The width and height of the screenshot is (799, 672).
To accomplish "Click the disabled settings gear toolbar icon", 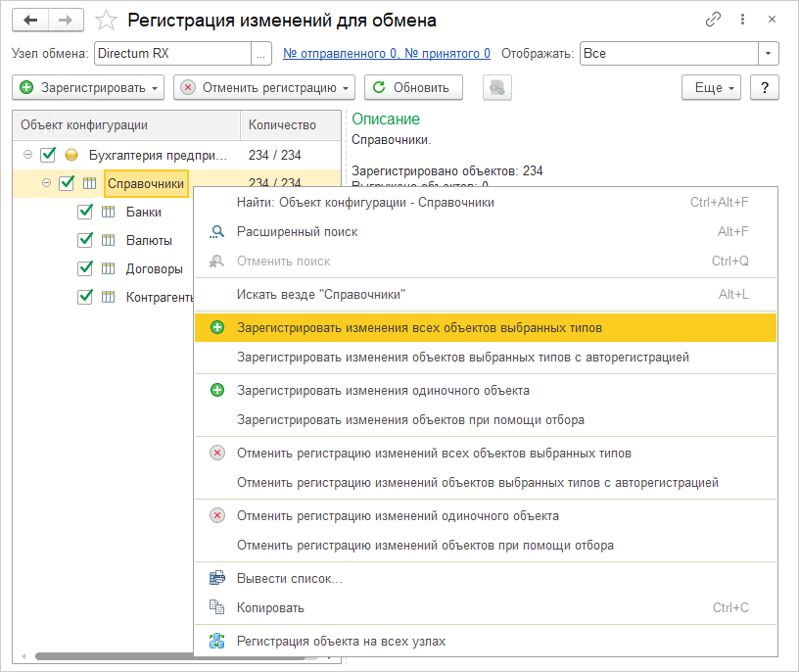I will pos(497,87).
